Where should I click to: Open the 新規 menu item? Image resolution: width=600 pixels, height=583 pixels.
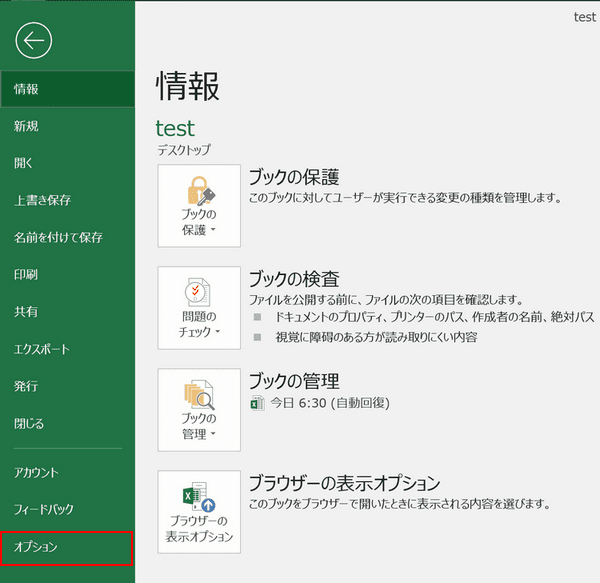pos(67,126)
